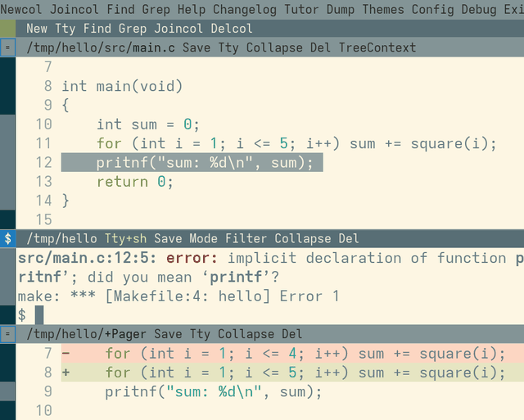This screenshot has height=420, width=524.
Task: Click line number 15 in main.c
Action: [x=43, y=220]
